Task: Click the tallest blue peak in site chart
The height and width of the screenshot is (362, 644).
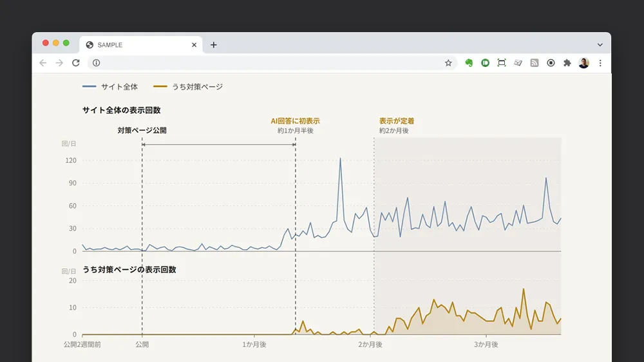Action: pos(340,159)
